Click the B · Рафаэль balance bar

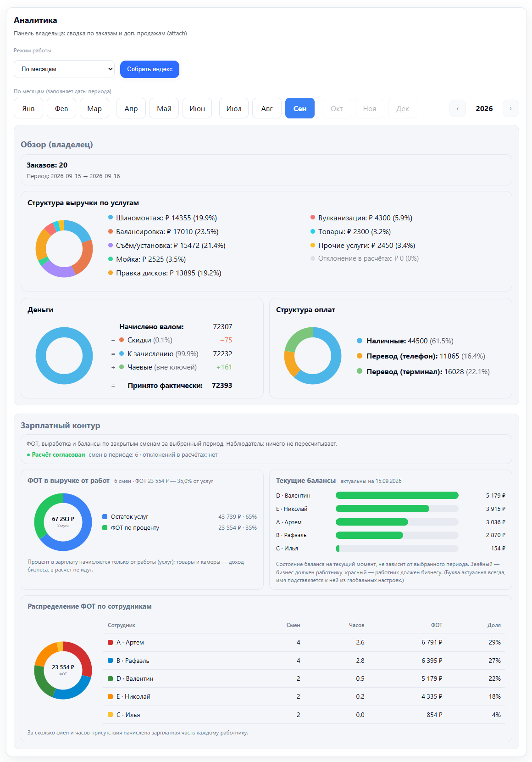pyautogui.click(x=397, y=535)
